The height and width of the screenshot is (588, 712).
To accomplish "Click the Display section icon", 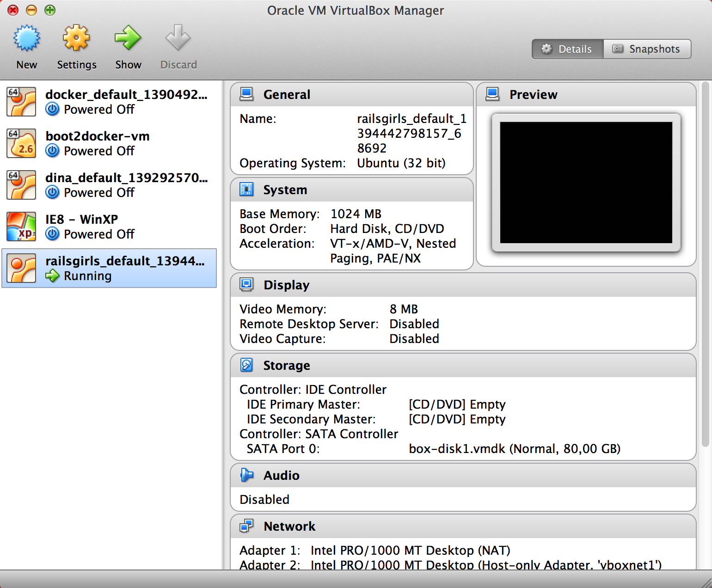I will pos(247,285).
